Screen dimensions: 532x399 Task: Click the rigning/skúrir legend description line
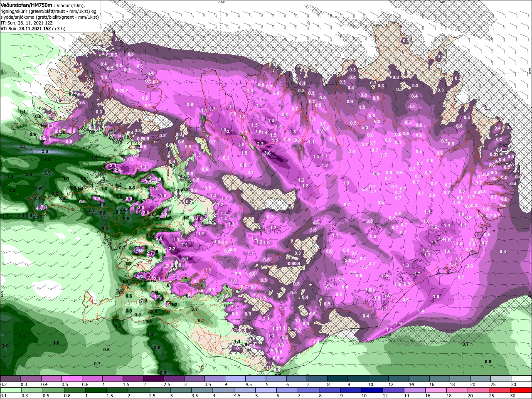point(48,11)
